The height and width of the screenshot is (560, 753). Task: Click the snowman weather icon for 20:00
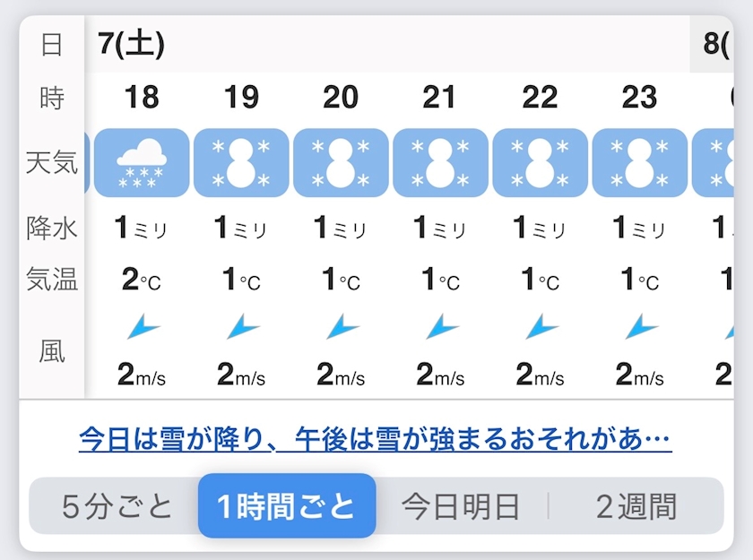[x=341, y=163]
